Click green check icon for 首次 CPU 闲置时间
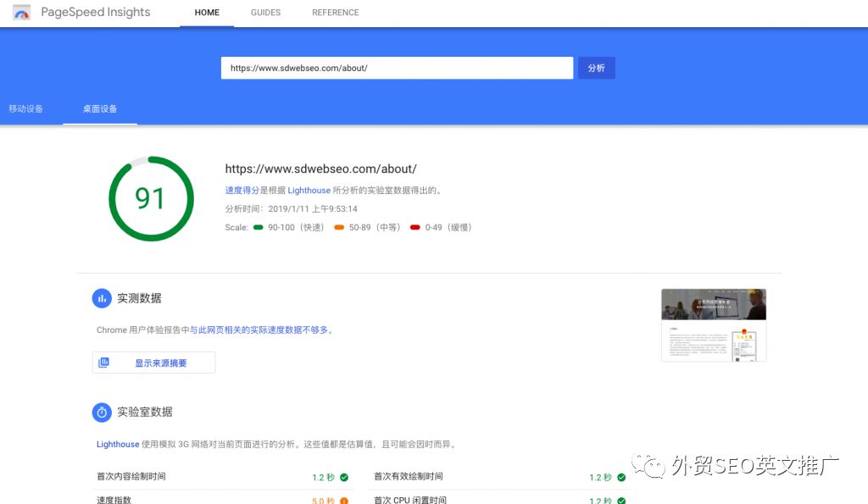The height and width of the screenshot is (504, 868). [621, 500]
